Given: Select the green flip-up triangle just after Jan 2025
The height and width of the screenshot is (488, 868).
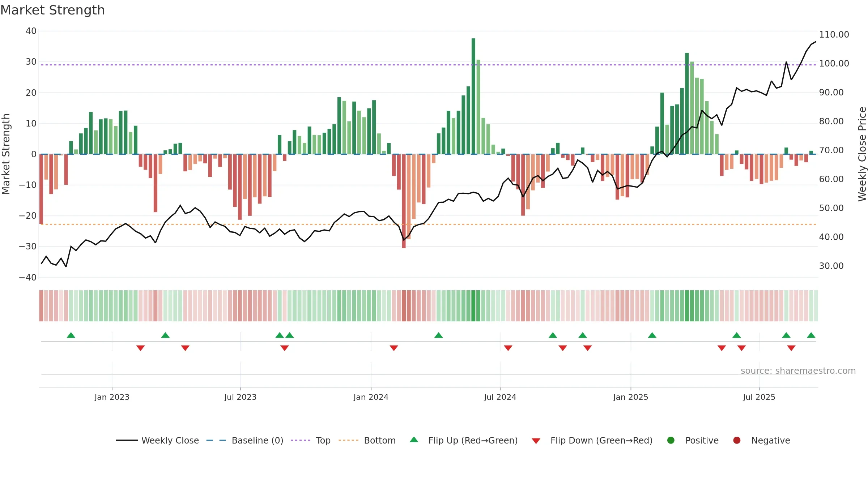Looking at the screenshot, I should point(652,335).
